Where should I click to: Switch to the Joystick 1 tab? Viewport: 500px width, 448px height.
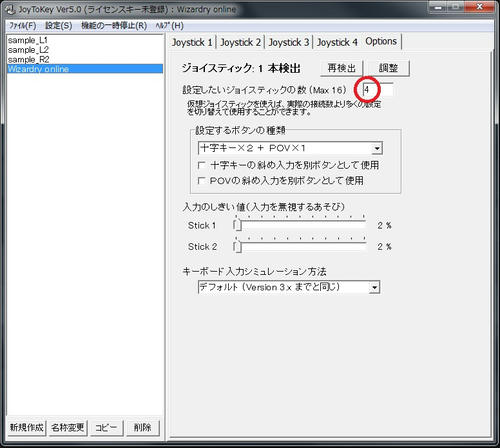click(x=192, y=42)
